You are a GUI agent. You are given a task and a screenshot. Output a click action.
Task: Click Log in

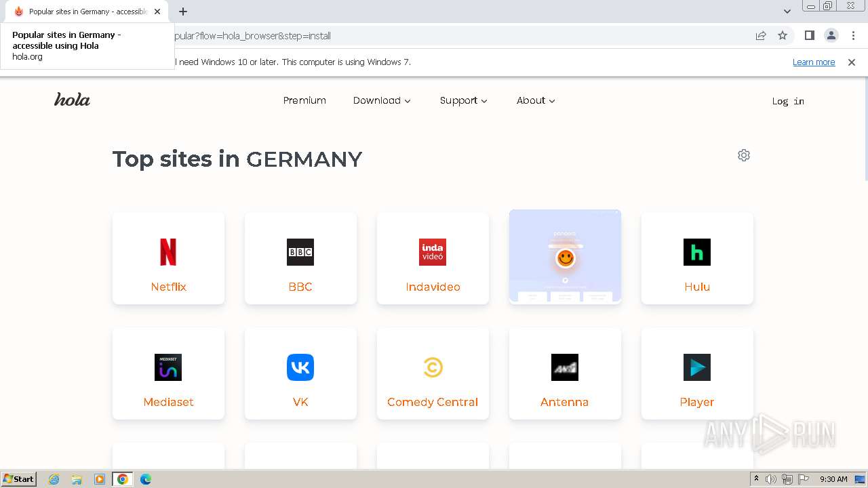pos(788,101)
